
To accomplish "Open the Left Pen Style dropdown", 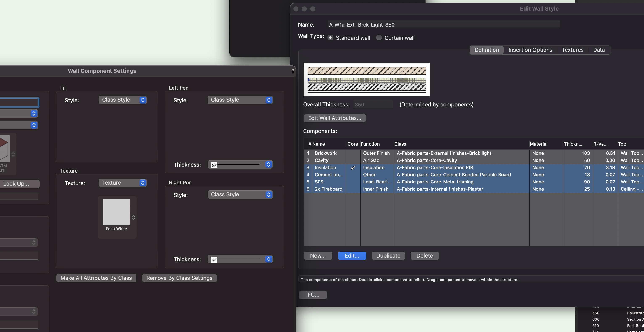I will tap(240, 100).
